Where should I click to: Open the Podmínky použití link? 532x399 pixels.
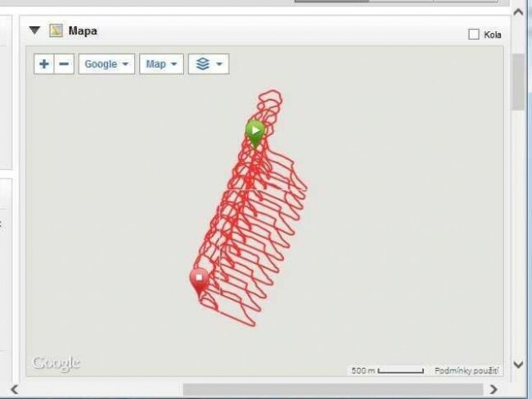point(467,370)
